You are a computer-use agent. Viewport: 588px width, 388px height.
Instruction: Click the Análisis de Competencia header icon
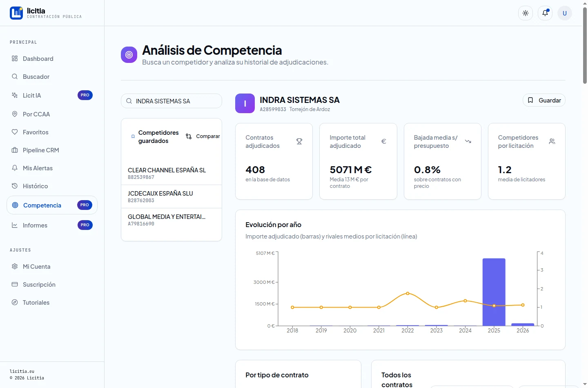coord(129,55)
